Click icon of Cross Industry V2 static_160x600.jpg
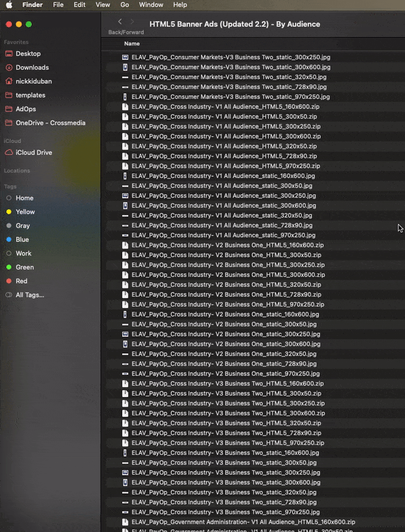 click(125, 314)
